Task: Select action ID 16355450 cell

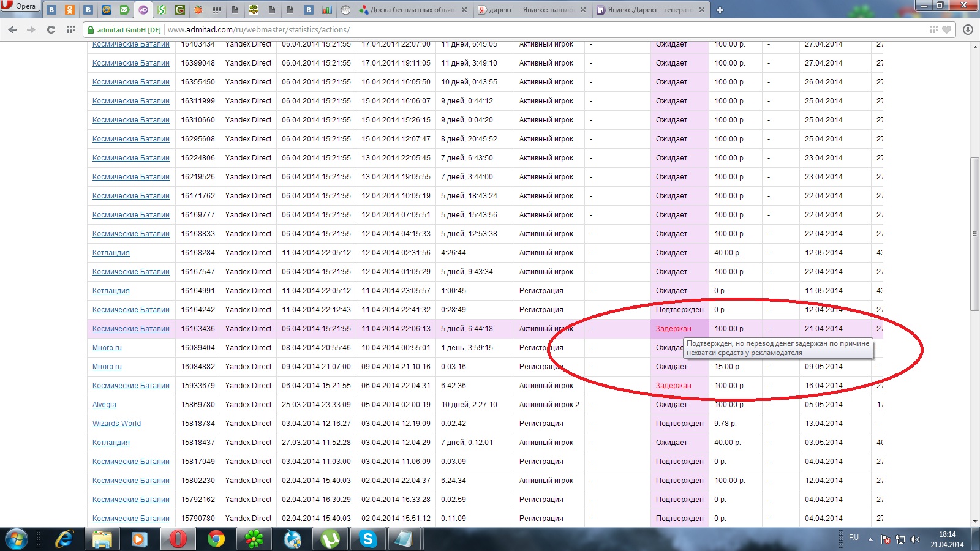Action: coord(198,82)
